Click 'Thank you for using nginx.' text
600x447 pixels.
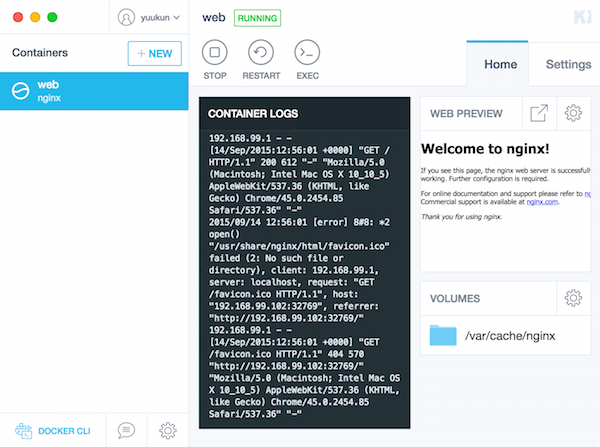(x=461, y=217)
